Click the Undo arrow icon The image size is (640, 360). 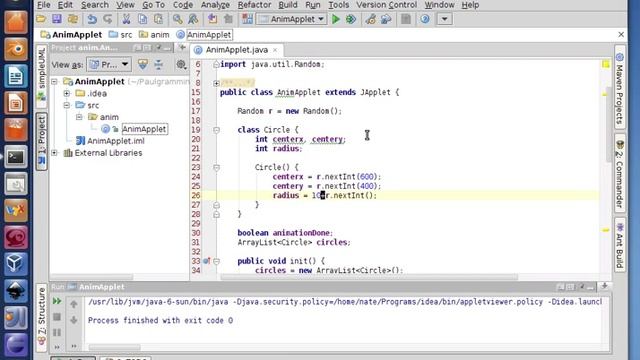92,19
